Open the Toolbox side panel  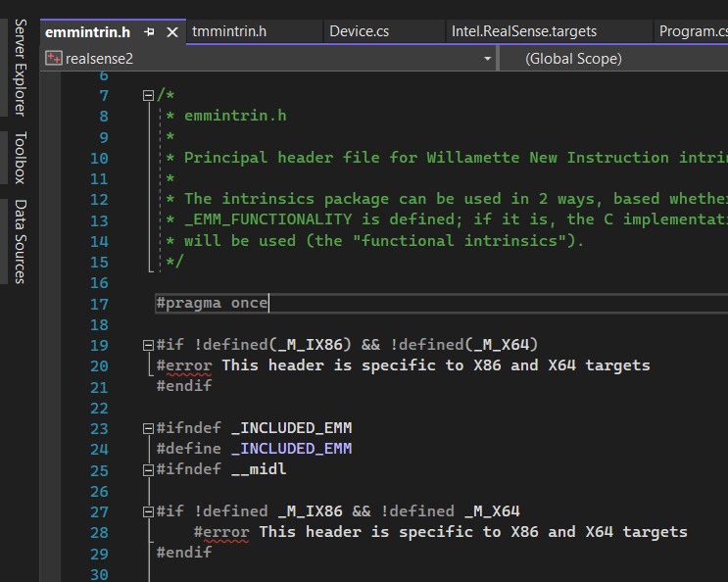20,158
